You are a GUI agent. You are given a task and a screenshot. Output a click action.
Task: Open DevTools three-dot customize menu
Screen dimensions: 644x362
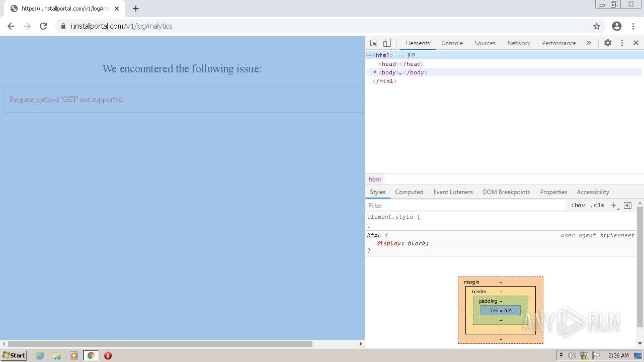622,43
